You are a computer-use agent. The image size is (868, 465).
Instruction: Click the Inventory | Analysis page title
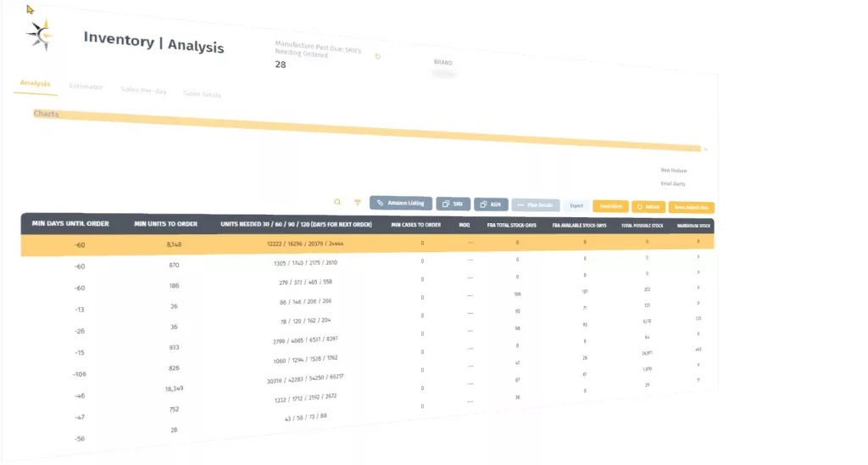pos(154,42)
